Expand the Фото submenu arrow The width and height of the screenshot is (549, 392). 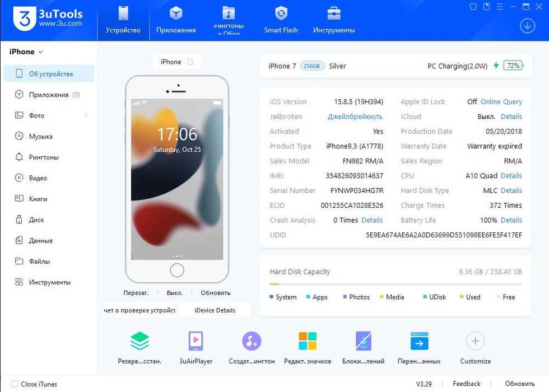click(86, 115)
